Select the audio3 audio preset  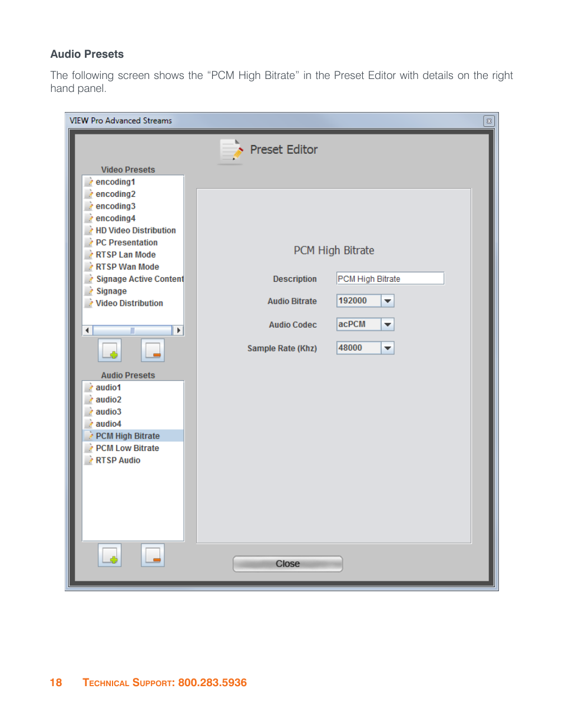tap(108, 411)
